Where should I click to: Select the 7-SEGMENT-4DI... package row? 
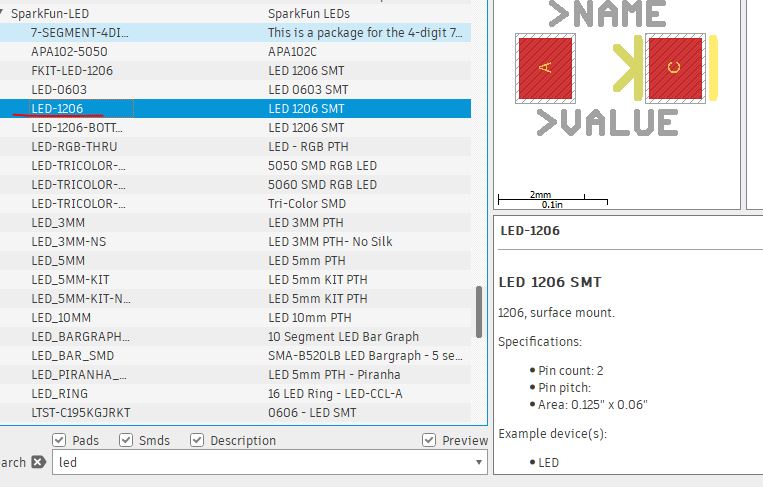[236, 33]
